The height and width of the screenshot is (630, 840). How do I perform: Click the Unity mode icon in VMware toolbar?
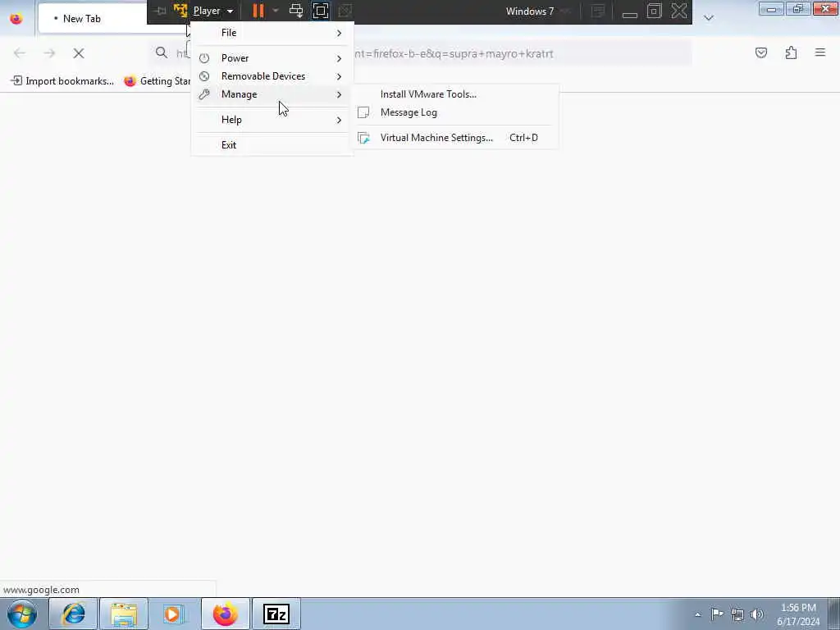[345, 11]
